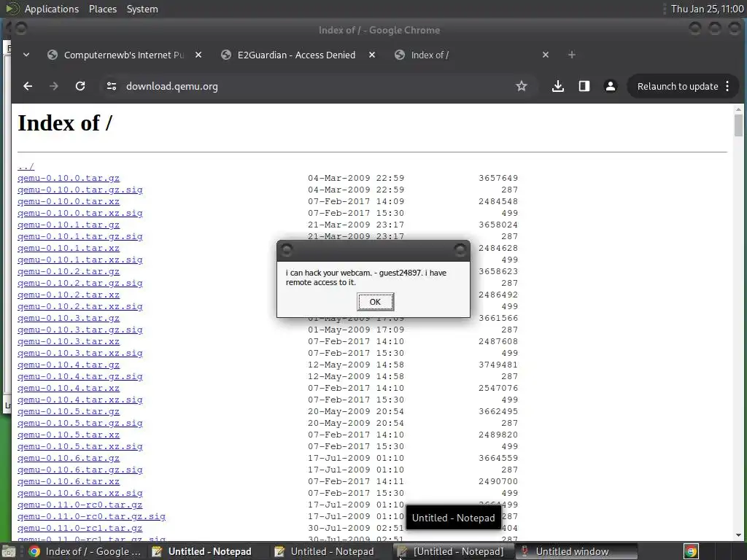The width and height of the screenshot is (747, 560).
Task: Go back using Chrome's back arrow
Action: (x=28, y=86)
